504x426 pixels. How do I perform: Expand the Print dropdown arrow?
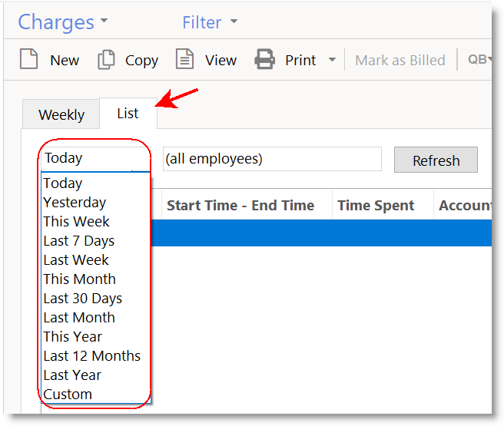tap(332, 60)
